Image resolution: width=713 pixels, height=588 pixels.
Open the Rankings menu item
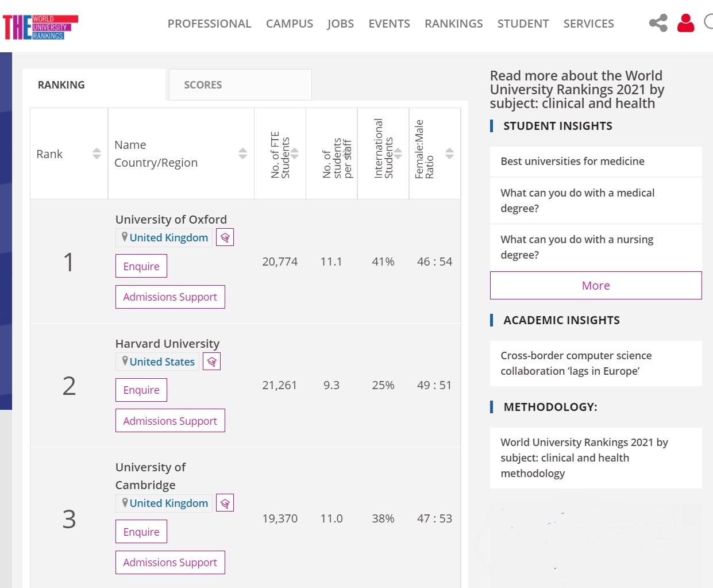coord(453,24)
